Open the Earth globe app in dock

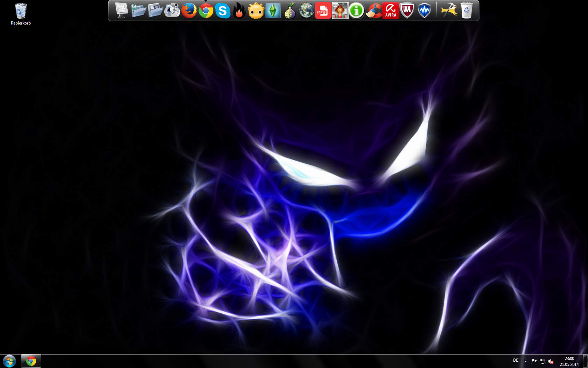tap(306, 11)
